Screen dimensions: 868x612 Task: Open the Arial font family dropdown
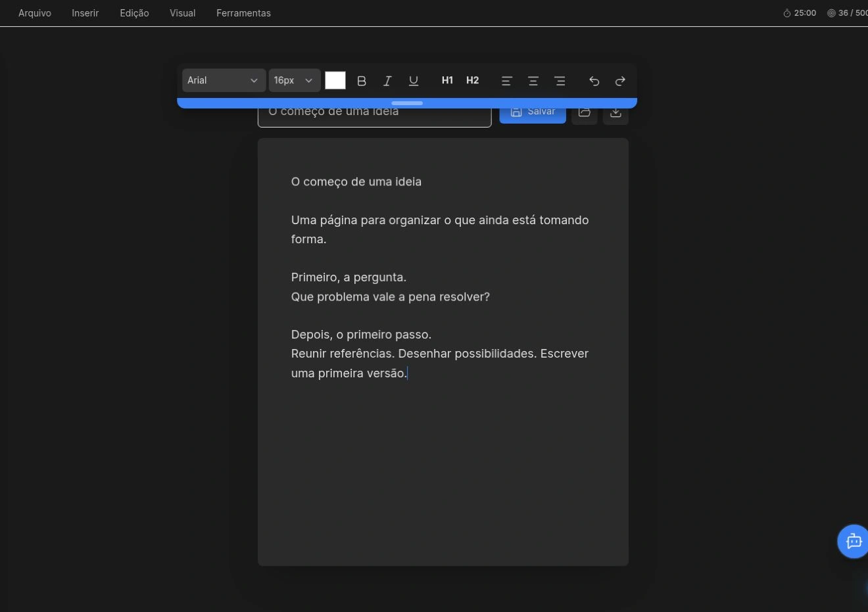click(x=224, y=80)
